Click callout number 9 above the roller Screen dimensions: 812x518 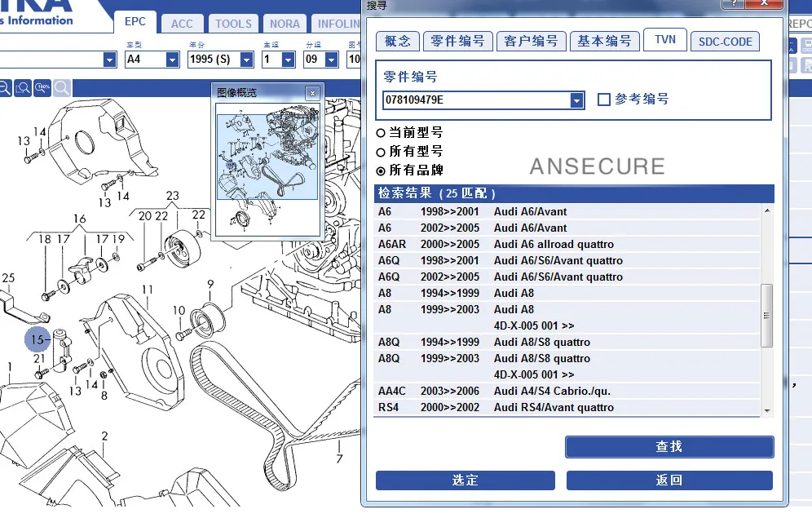[210, 284]
